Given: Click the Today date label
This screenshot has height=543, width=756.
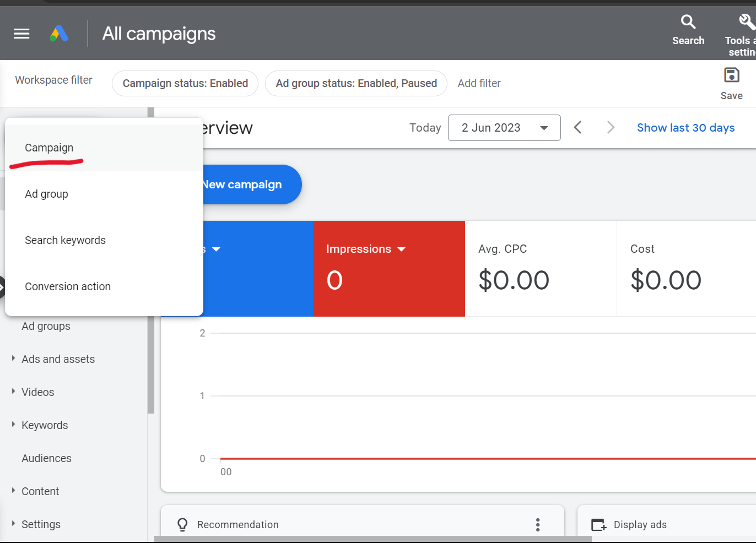Looking at the screenshot, I should click(x=425, y=128).
